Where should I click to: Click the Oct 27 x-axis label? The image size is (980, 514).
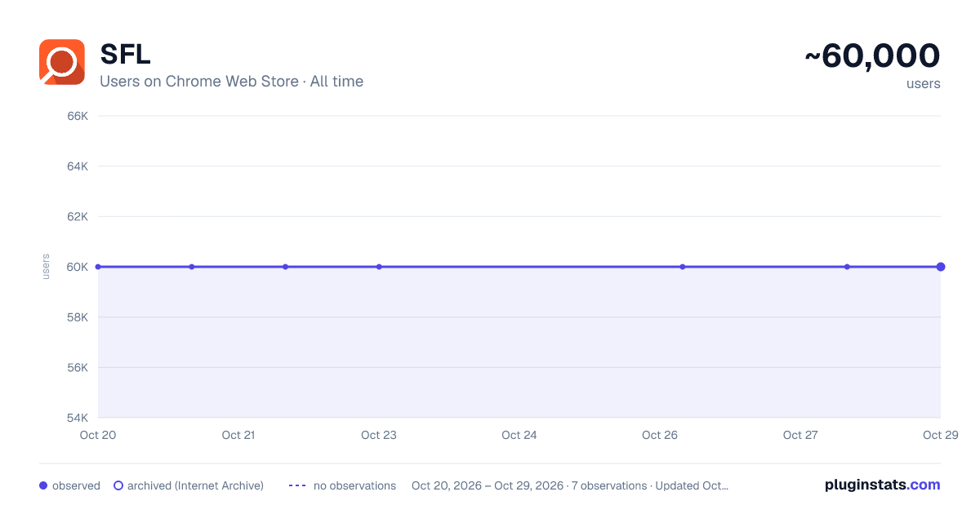tap(800, 435)
